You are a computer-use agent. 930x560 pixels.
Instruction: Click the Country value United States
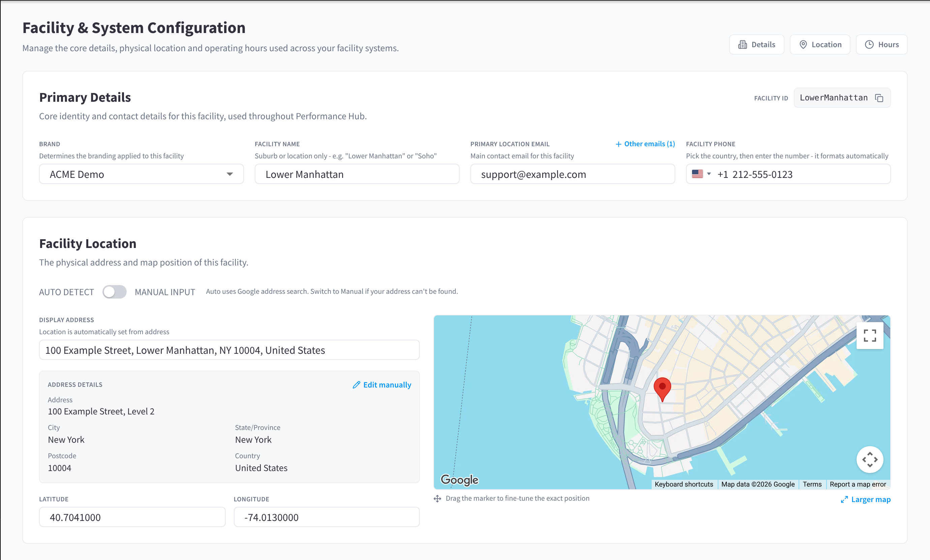pyautogui.click(x=261, y=468)
